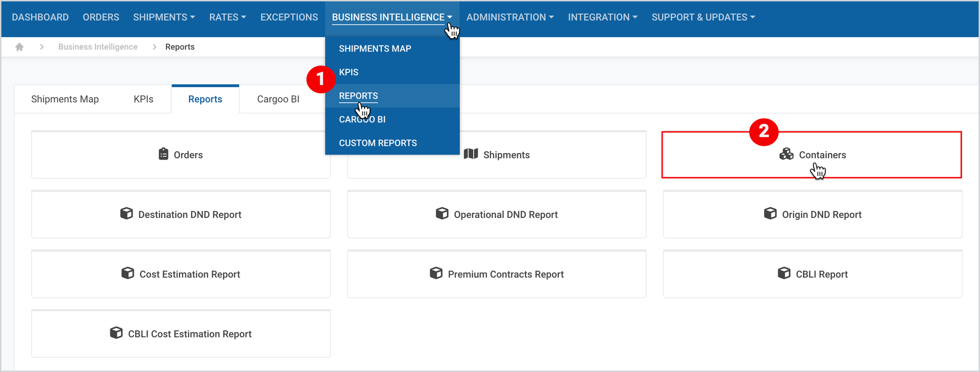This screenshot has width=980, height=372.
Task: Open the Containers report card
Action: (x=812, y=155)
